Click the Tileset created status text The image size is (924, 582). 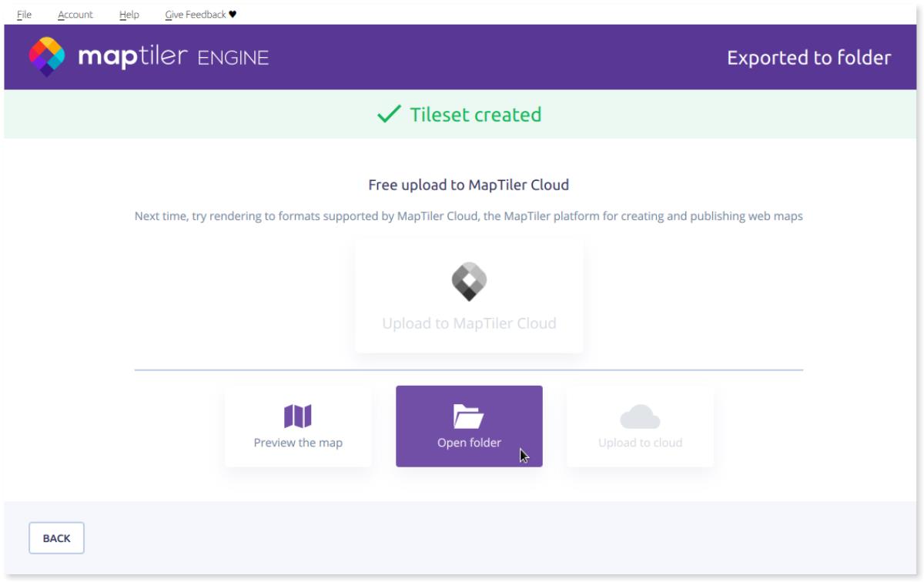(475, 115)
